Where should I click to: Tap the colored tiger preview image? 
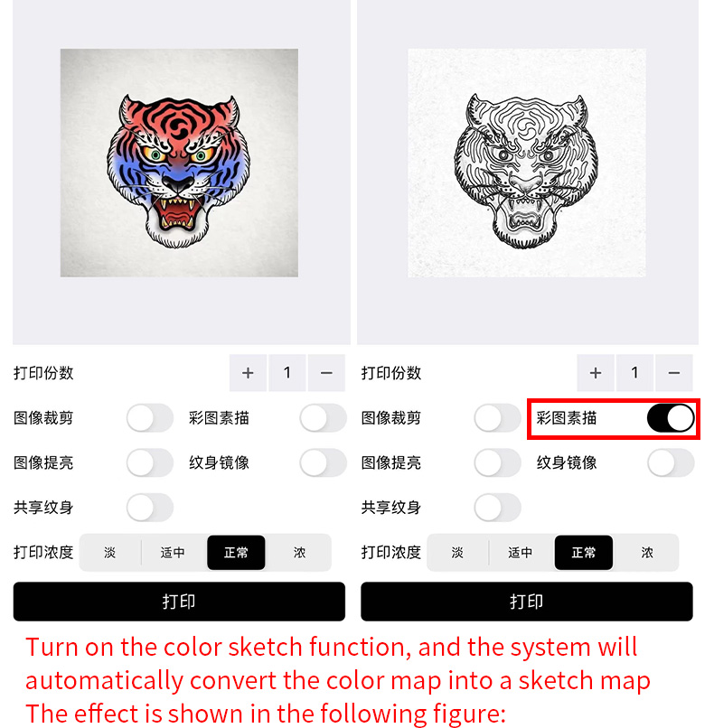pyautogui.click(x=179, y=163)
